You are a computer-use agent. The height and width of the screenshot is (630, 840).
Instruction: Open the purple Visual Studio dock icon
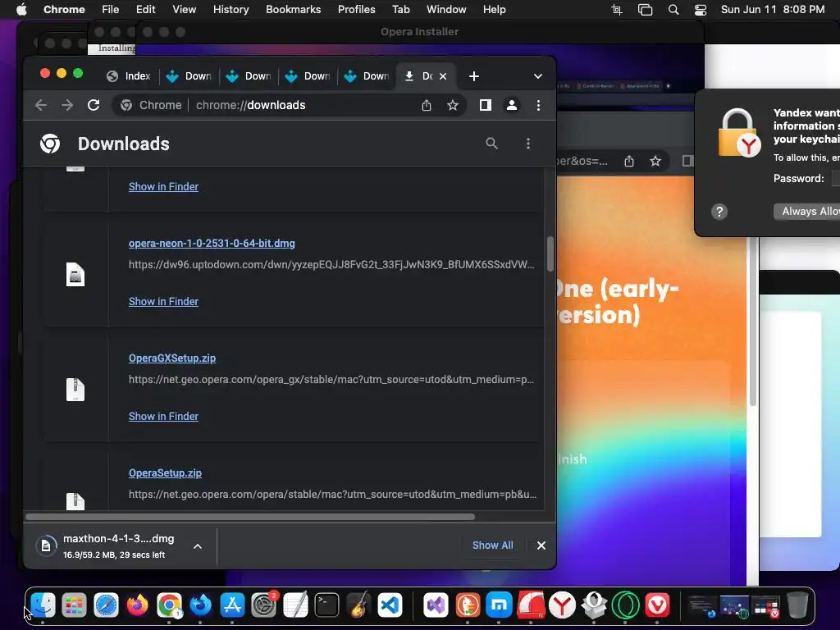pyautogui.click(x=436, y=605)
